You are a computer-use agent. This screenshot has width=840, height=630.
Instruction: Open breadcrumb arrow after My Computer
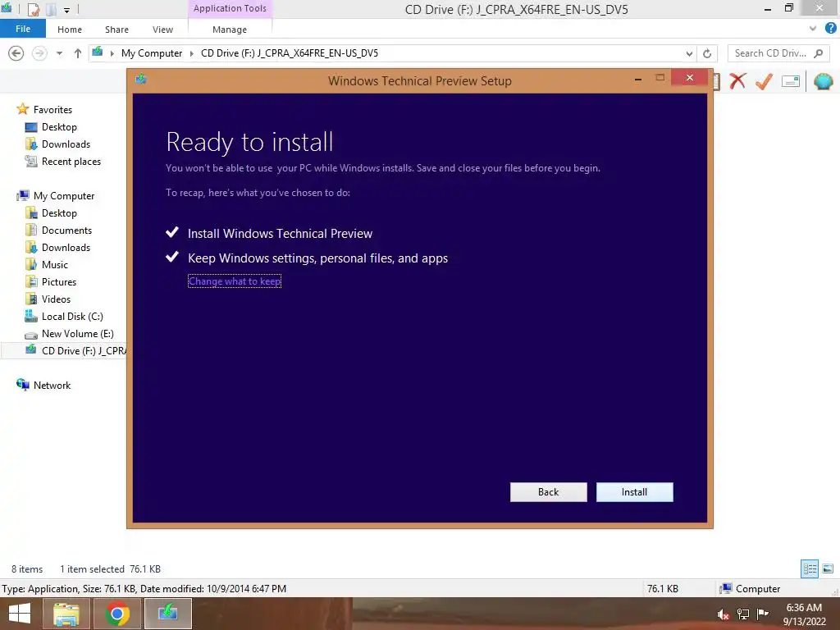point(191,53)
